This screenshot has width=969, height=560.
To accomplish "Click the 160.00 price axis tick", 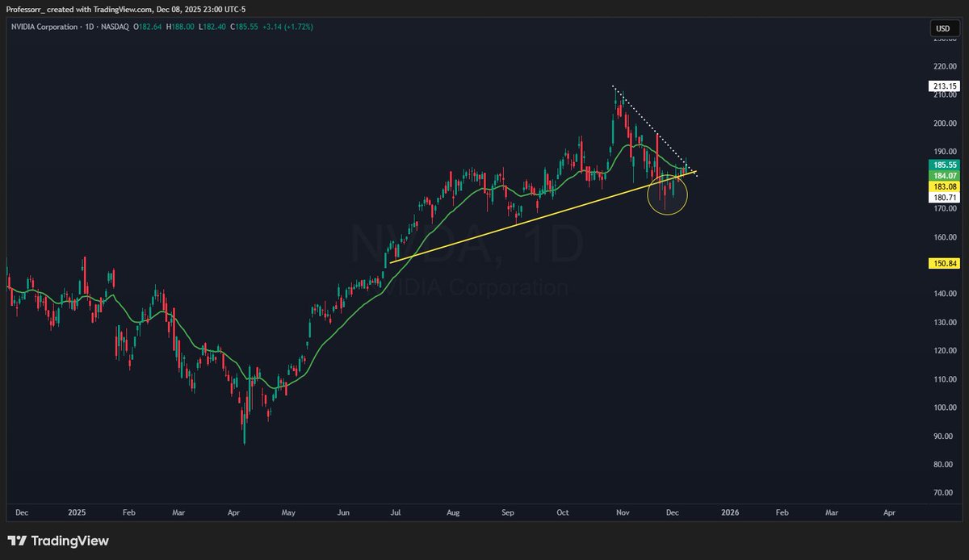I will [x=944, y=237].
